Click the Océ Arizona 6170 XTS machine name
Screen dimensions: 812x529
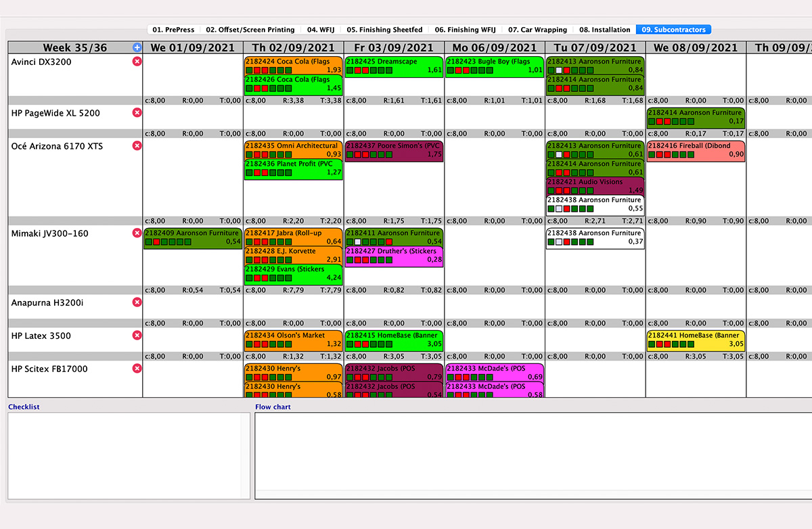[57, 146]
